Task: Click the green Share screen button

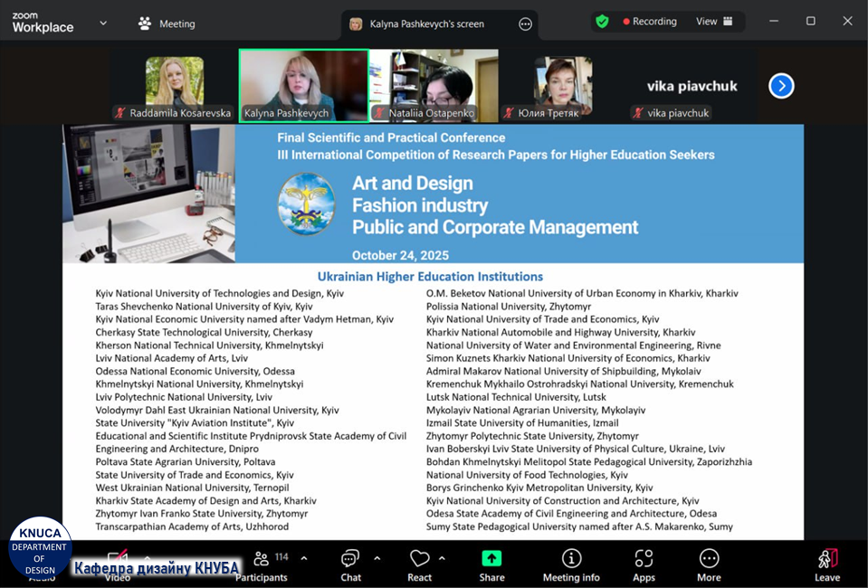Action: coord(491,564)
